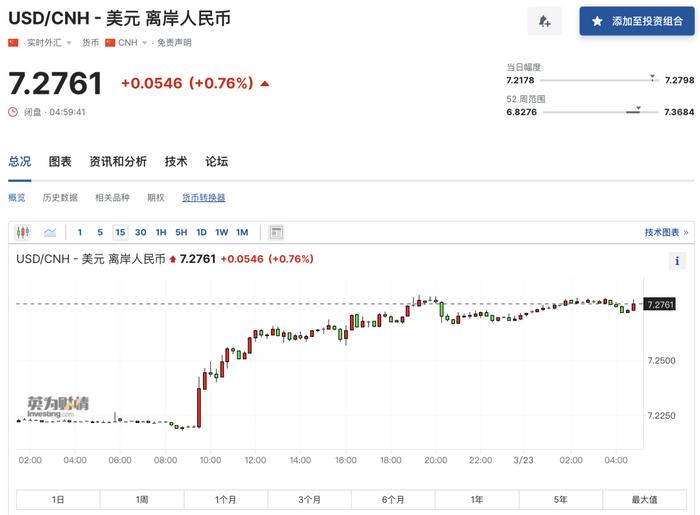This screenshot has width=700, height=515.
Task: Expand the CNH currency dropdown
Action: pos(144,43)
